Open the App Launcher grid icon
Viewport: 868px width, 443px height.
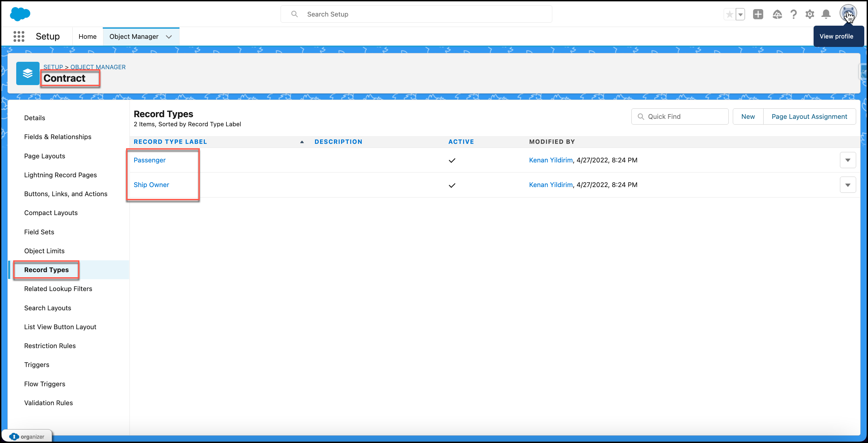(19, 36)
